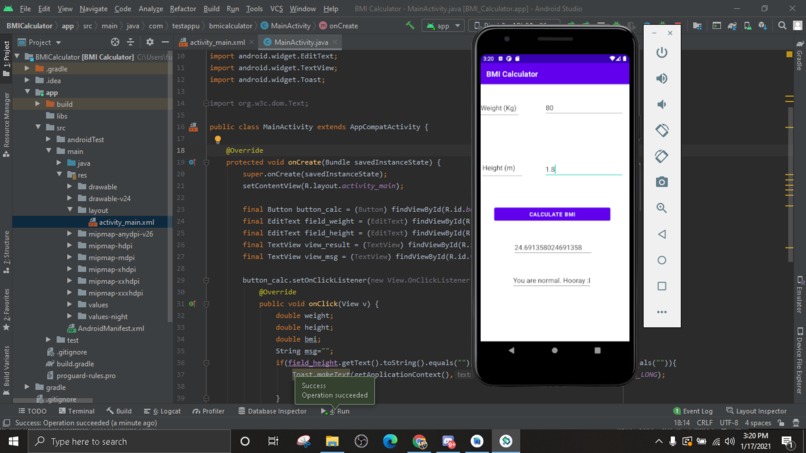Viewport: 806px width, 453px height.
Task: Collapse the src folder in tree
Action: click(x=38, y=127)
